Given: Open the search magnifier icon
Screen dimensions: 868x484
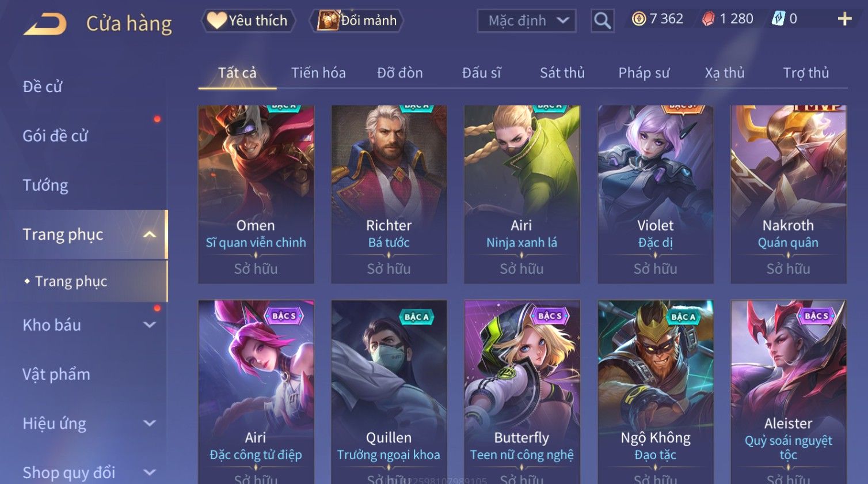Looking at the screenshot, I should (x=602, y=21).
